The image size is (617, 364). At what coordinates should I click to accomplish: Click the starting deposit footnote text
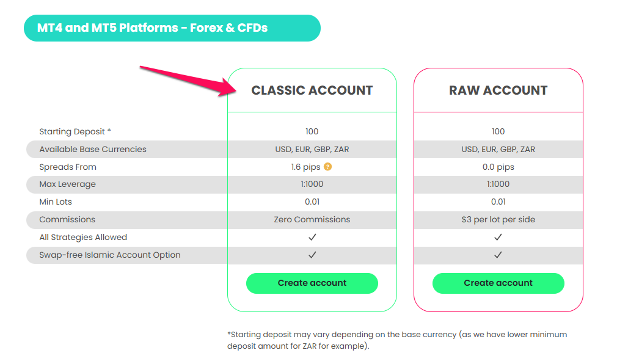(397, 340)
